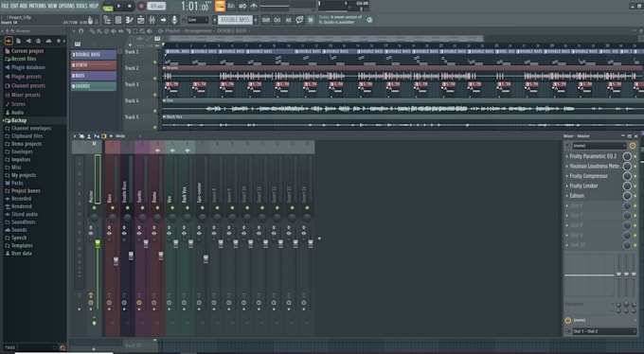Image resolution: width=644 pixels, height=354 pixels.
Task: Mute the Drums mixer track LED
Action: click(157, 208)
